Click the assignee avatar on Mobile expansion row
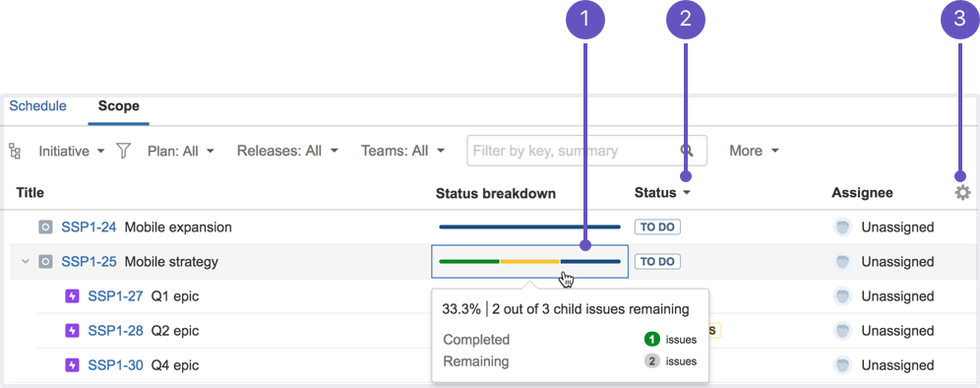The height and width of the screenshot is (388, 980). 842,227
